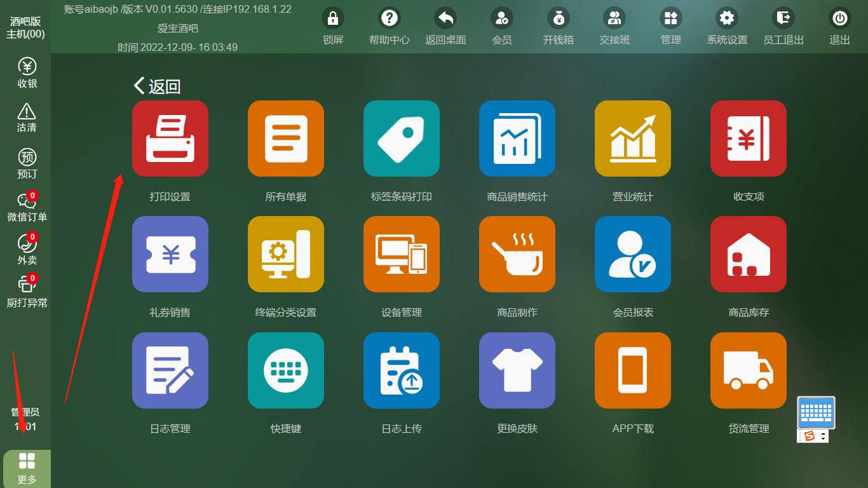Open 日志管理 notepad icon

[170, 370]
